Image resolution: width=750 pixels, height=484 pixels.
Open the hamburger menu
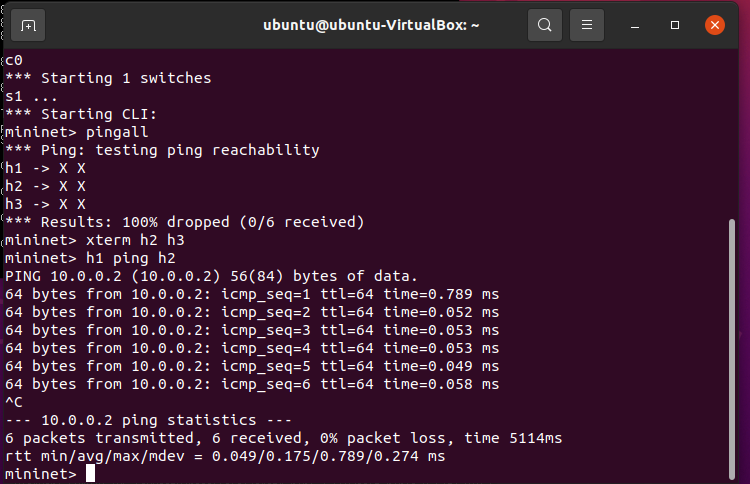click(x=588, y=25)
